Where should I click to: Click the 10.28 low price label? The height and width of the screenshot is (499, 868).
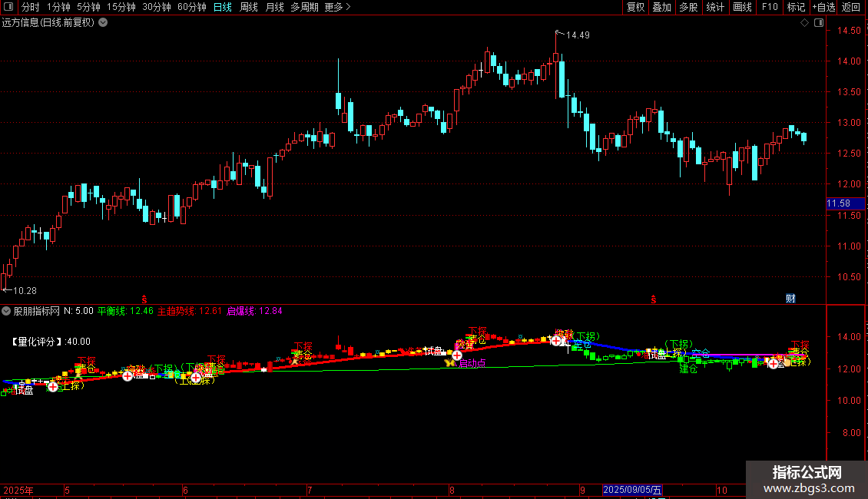(x=25, y=291)
